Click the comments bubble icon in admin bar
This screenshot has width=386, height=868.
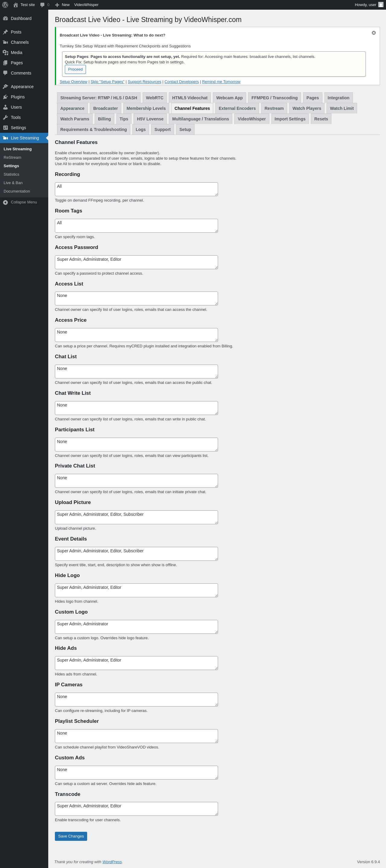43,5
